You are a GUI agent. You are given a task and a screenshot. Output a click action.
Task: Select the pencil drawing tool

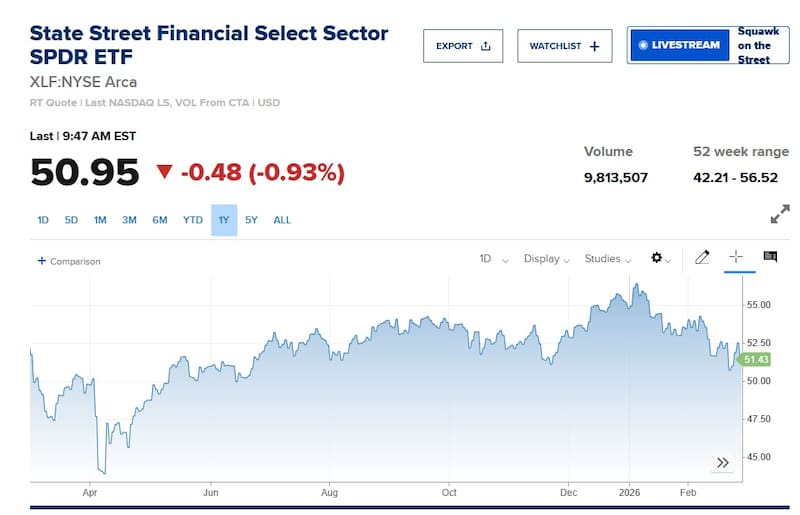(702, 258)
